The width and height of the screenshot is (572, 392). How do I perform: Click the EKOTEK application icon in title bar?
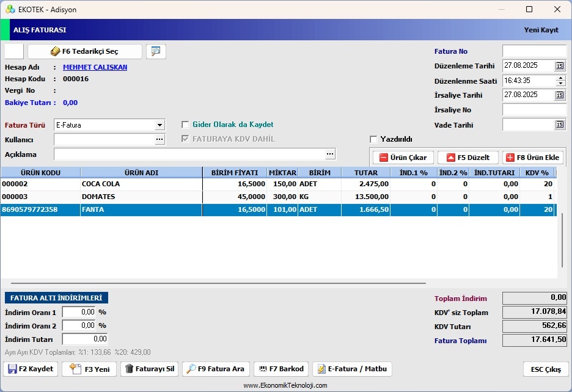click(x=10, y=10)
